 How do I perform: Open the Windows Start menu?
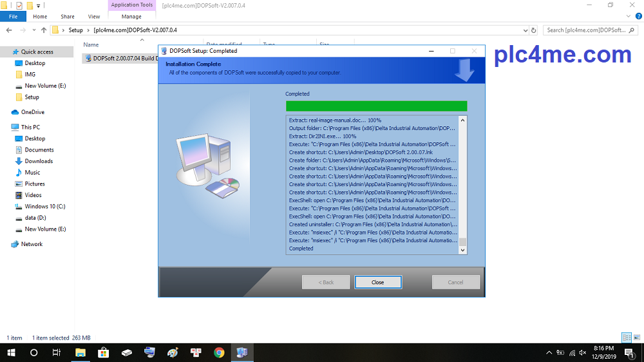click(x=11, y=352)
